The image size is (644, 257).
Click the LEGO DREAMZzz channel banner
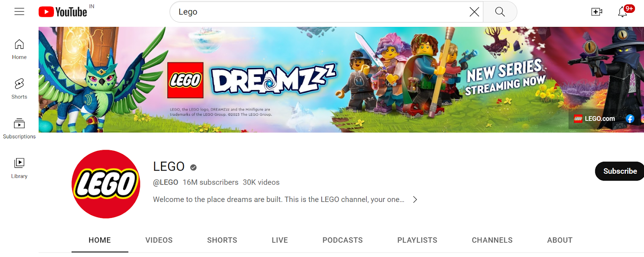click(x=341, y=80)
